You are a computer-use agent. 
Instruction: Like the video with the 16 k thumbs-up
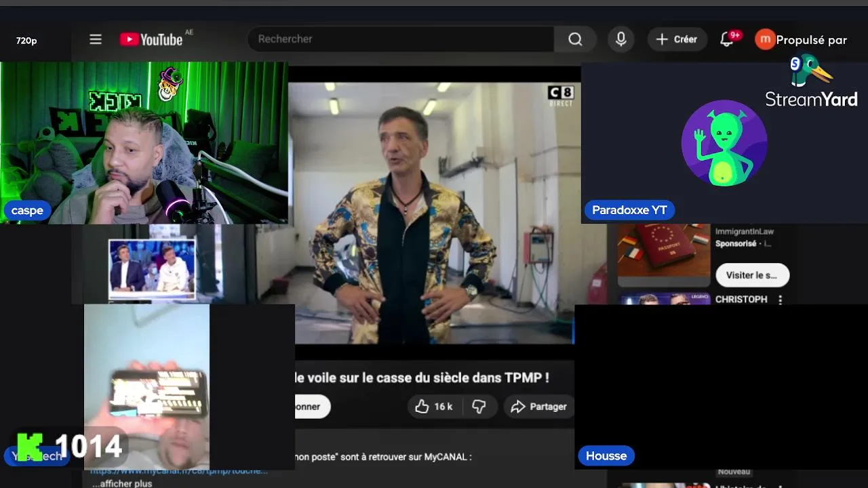(x=434, y=407)
